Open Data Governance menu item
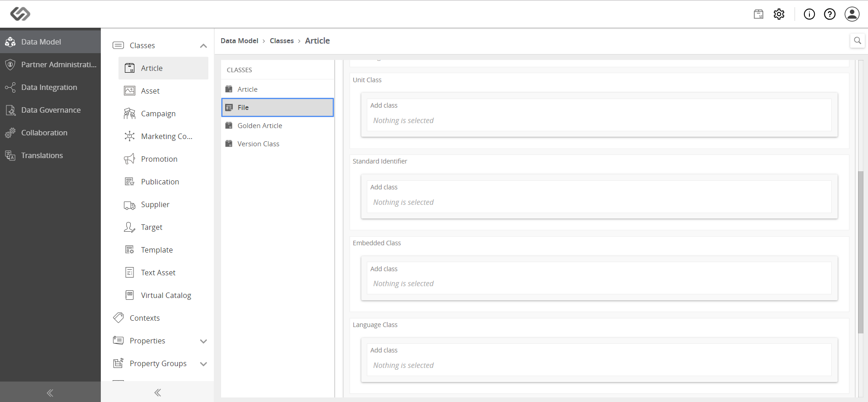Image resolution: width=868 pixels, height=402 pixels. (50, 110)
